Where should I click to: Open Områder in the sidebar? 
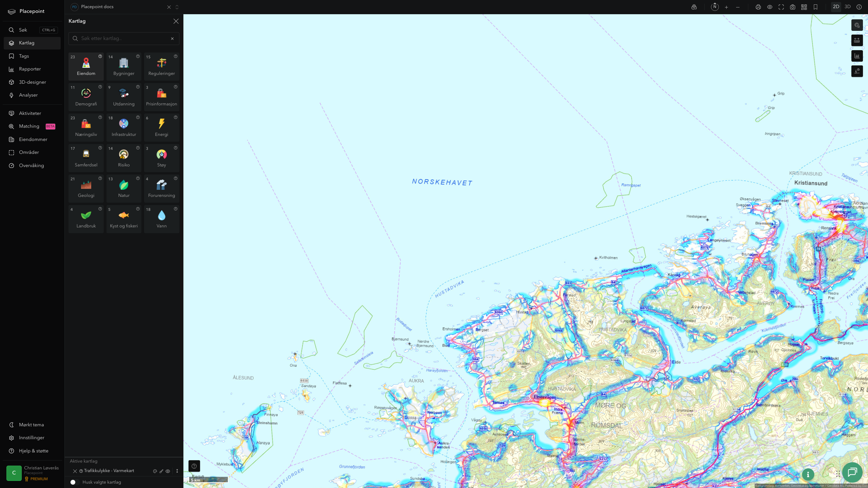(32, 152)
